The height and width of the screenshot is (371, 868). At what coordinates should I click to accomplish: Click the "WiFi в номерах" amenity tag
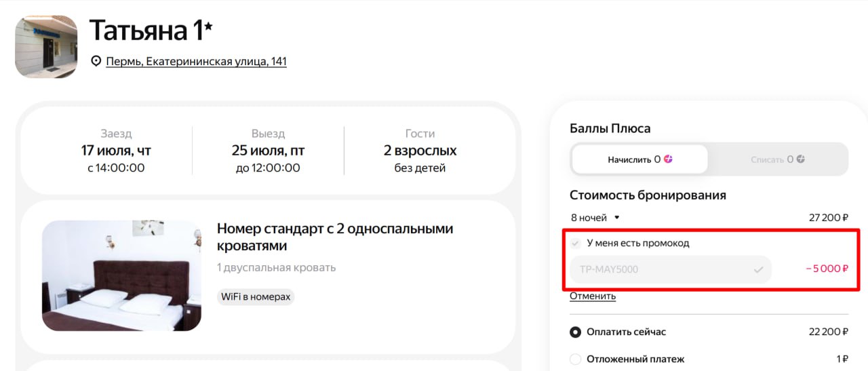coord(256,297)
